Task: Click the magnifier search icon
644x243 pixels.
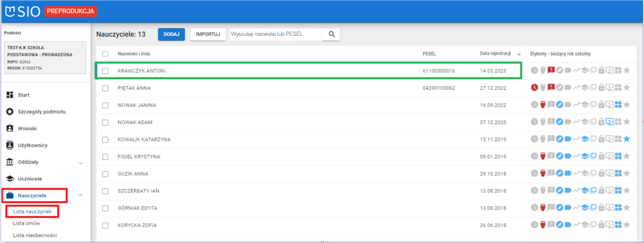Action: click(332, 34)
